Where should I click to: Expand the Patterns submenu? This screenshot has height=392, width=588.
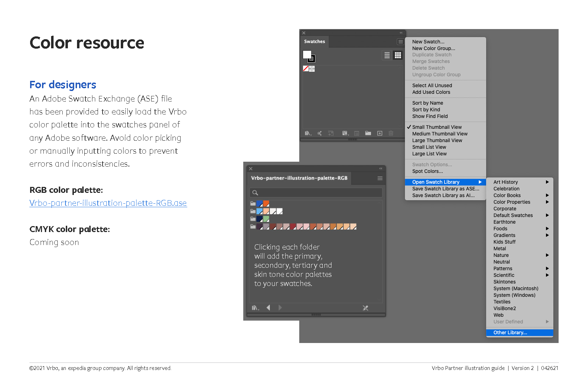coord(520,268)
